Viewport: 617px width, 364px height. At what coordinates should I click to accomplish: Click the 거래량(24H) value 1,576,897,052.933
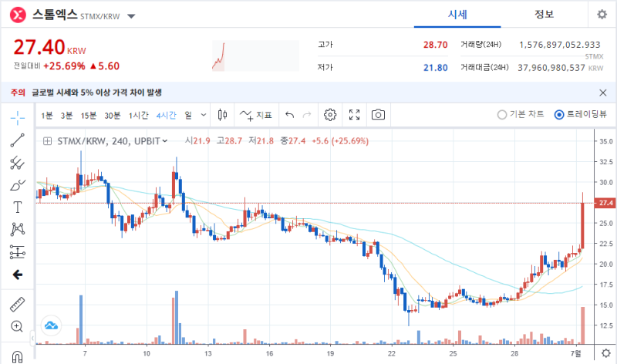[560, 45]
